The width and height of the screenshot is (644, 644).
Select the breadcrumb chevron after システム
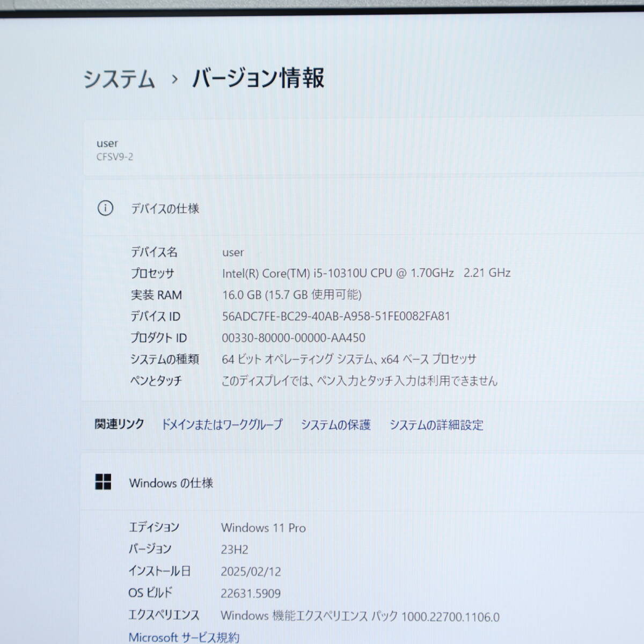point(174,79)
